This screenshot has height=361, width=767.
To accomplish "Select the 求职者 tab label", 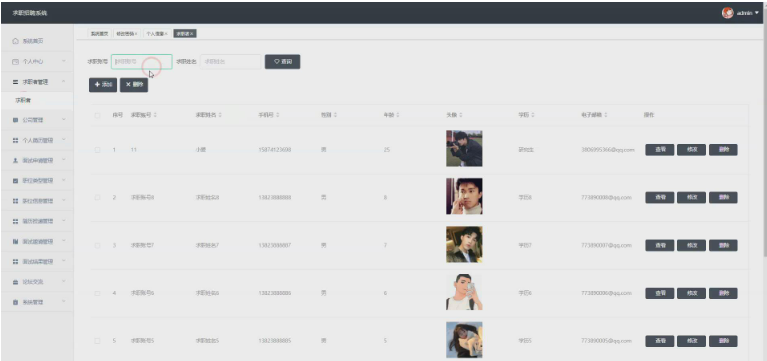I will pos(182,34).
